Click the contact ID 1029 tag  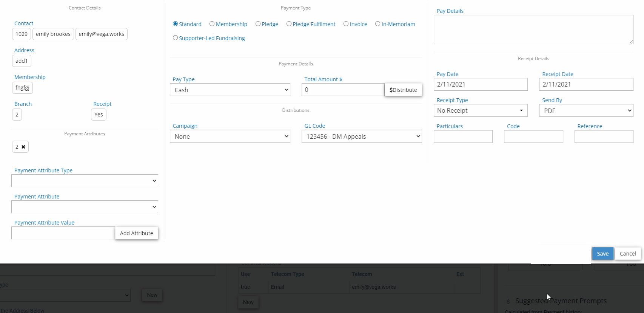22,34
